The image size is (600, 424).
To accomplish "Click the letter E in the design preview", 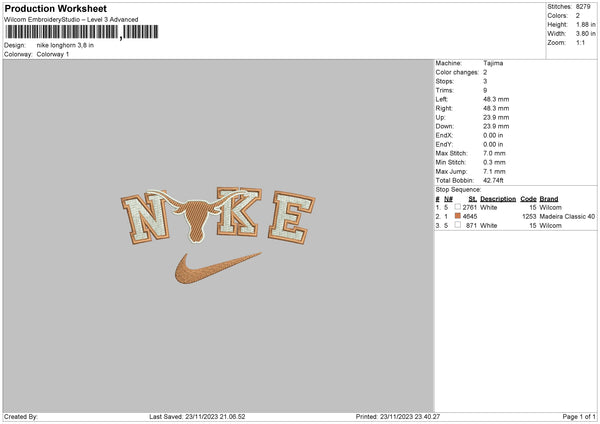I will coord(292,217).
